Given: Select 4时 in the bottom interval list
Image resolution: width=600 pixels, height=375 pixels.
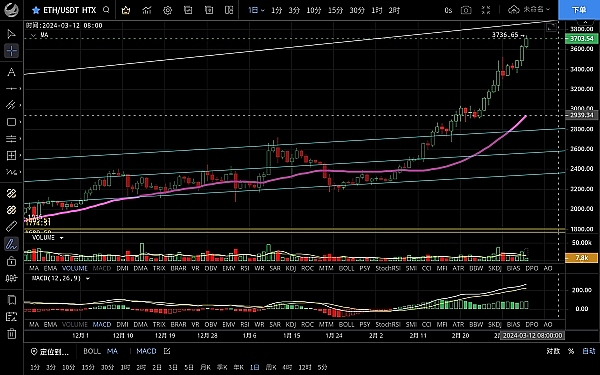Looking at the screenshot, I should (x=287, y=367).
